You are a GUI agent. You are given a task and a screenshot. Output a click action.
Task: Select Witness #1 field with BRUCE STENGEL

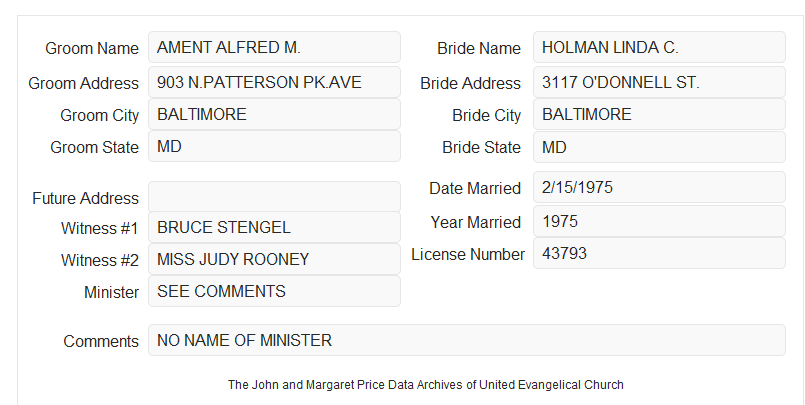pos(274,227)
